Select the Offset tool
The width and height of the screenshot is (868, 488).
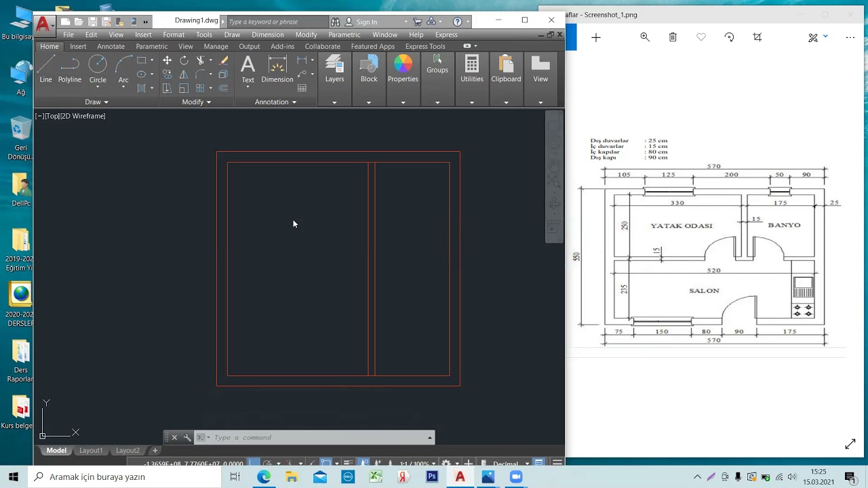(223, 88)
